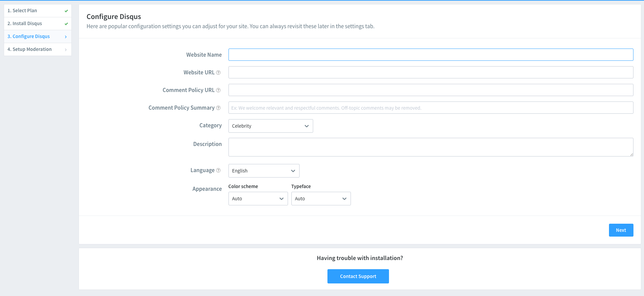This screenshot has height=296, width=644.
Task: Click the Color scheme label
Action: coord(243,186)
